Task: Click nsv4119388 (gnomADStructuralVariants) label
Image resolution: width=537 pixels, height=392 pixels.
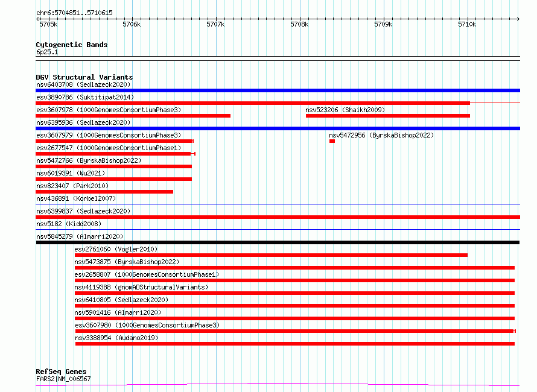Action: tap(141, 287)
